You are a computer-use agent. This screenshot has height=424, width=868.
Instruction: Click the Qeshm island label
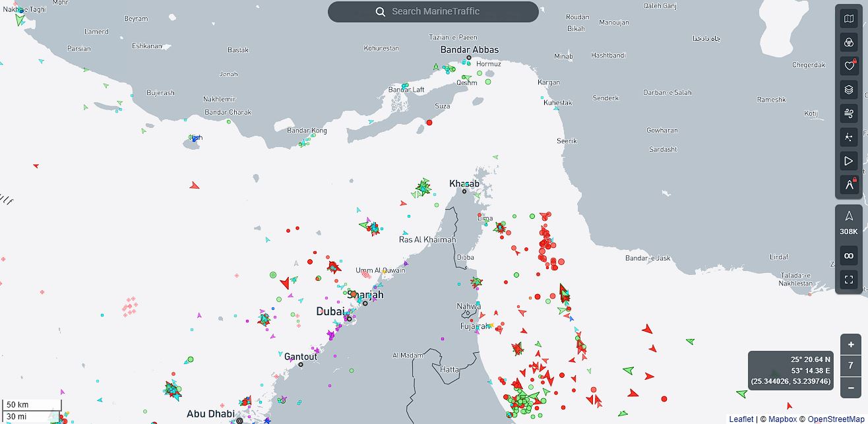pyautogui.click(x=467, y=83)
